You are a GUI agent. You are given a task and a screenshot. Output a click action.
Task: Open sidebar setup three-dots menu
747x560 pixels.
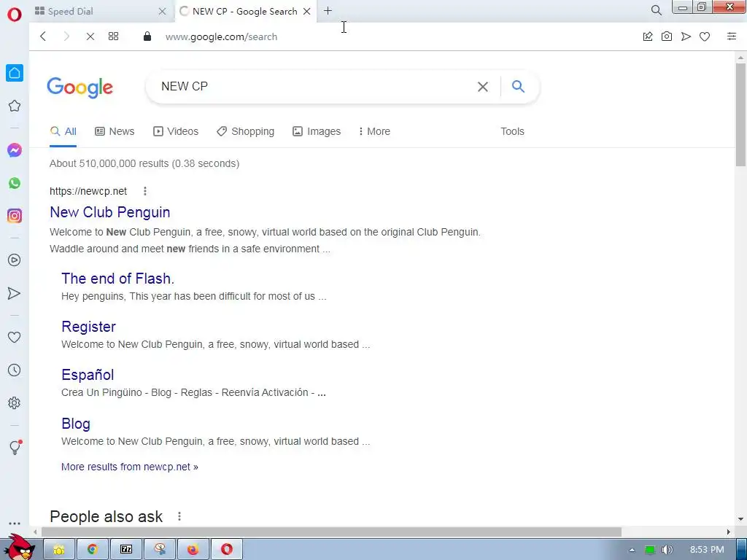(15, 524)
